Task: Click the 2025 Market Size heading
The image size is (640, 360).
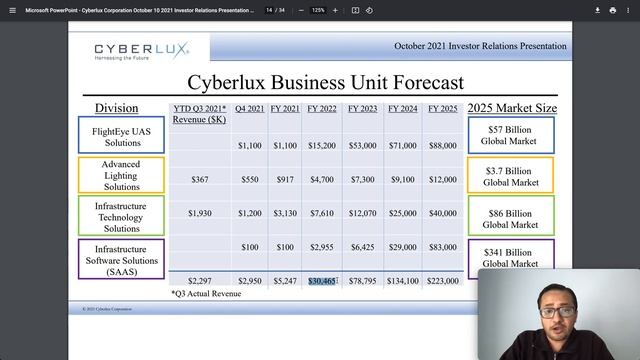Action: click(512, 108)
